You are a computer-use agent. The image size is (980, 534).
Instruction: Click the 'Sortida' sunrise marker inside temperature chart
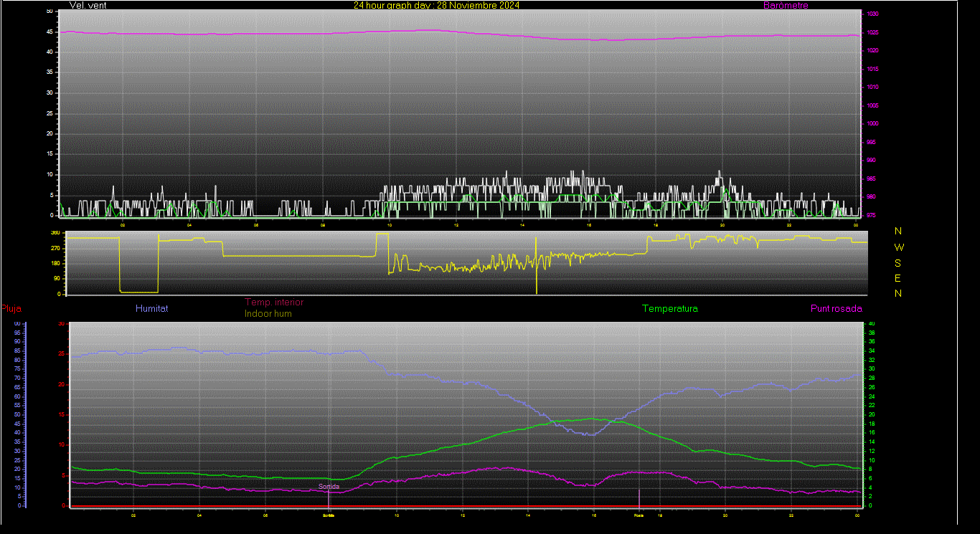329,487
